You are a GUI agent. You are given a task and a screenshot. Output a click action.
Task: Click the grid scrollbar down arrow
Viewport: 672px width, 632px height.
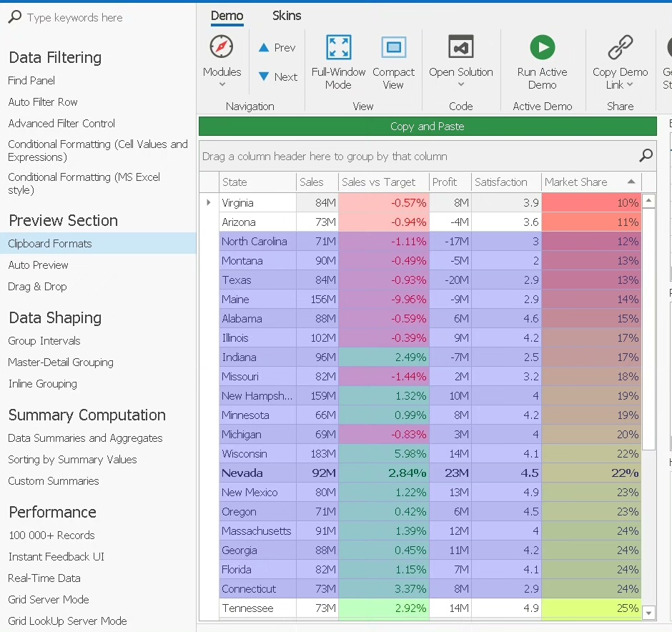648,612
